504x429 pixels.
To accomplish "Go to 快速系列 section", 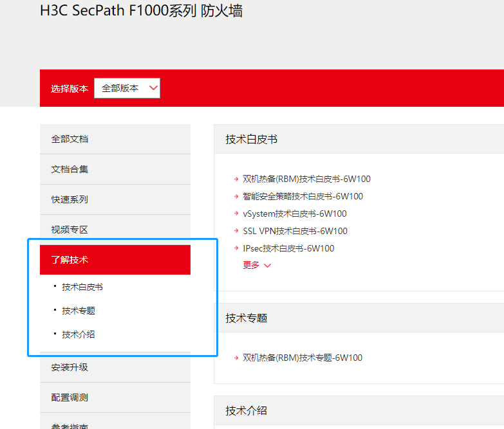I will click(70, 199).
